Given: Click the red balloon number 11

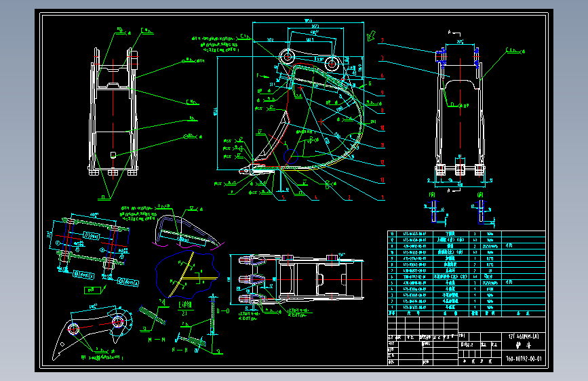Looking at the screenshot, I should pyautogui.click(x=382, y=145).
